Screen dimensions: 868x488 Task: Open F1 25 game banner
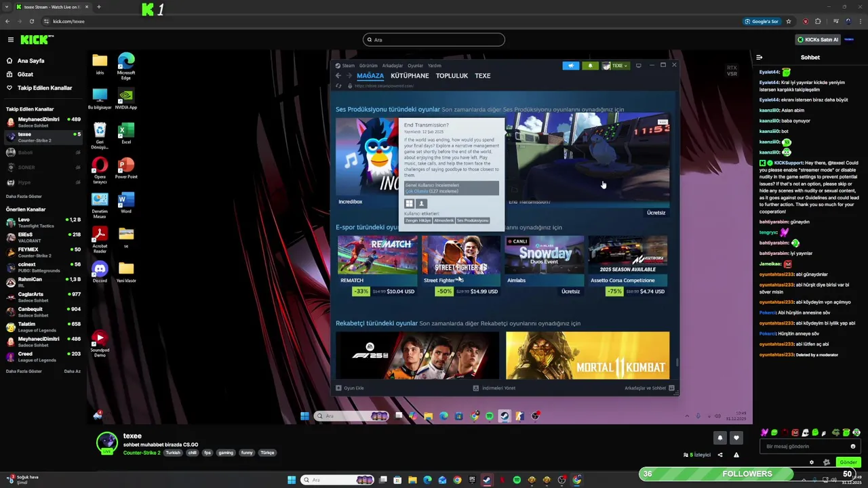(417, 355)
